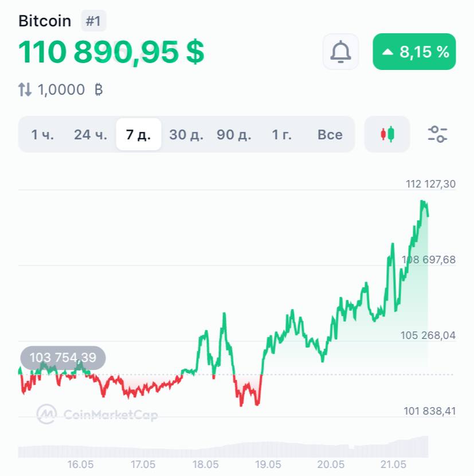Switch to candlestick chart view
This screenshot has height=476, width=474.
[387, 134]
